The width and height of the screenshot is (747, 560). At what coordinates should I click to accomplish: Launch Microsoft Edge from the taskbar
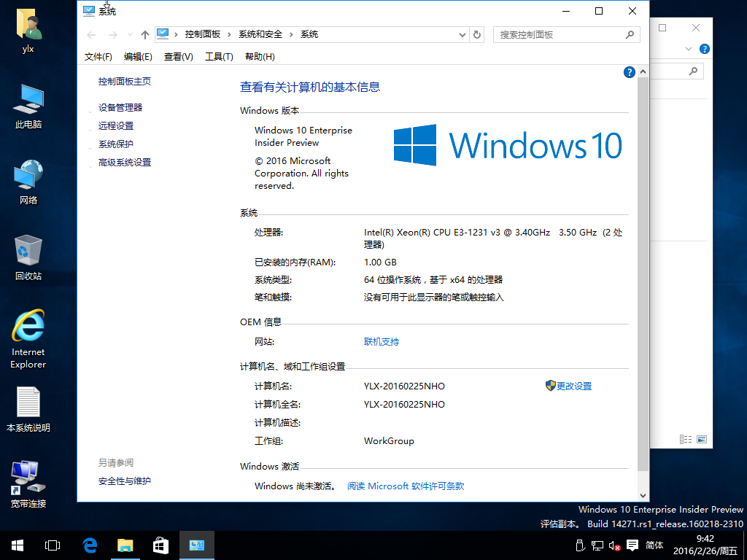coord(90,545)
